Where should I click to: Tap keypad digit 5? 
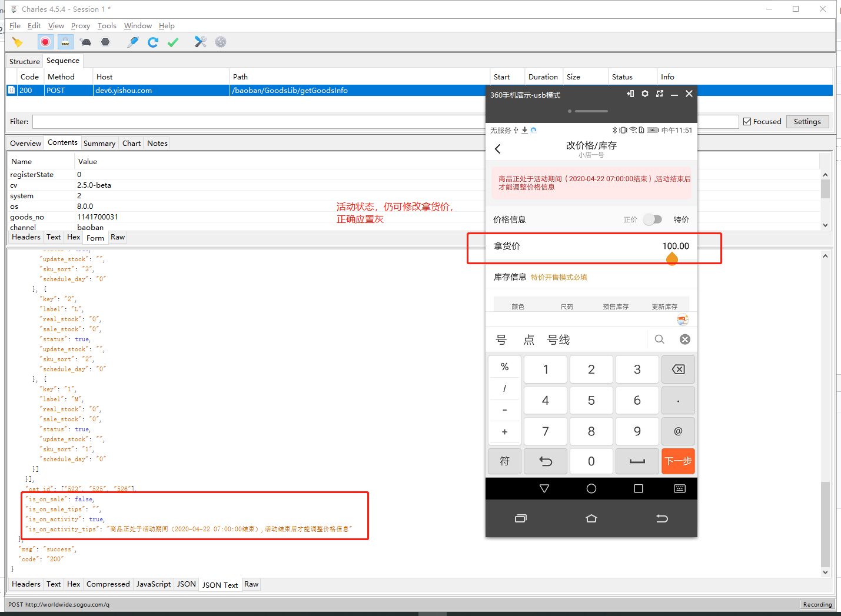591,401
